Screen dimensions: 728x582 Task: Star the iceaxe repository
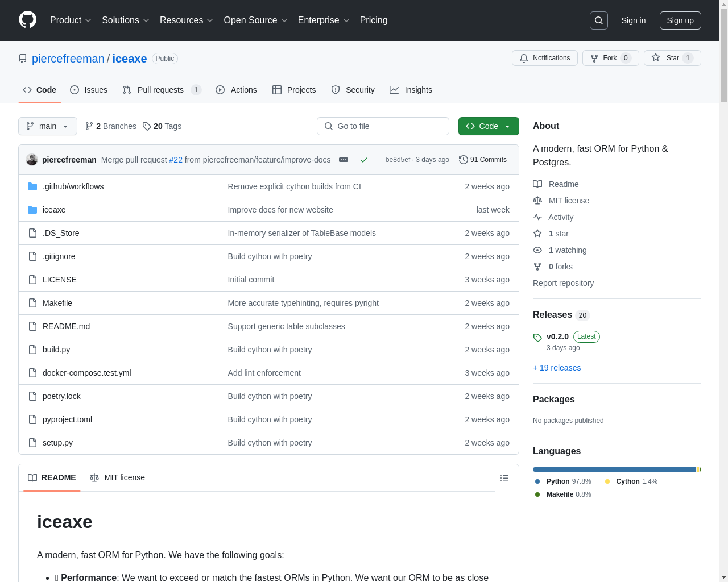(672, 58)
